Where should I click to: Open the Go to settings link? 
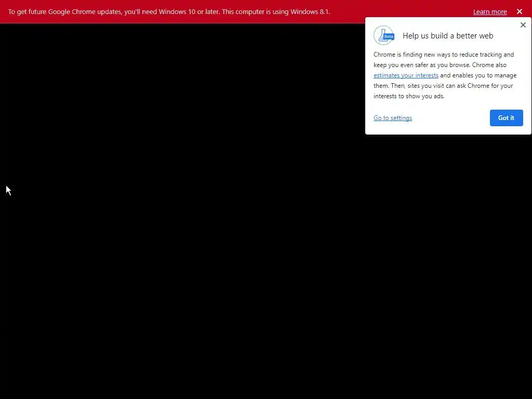pos(393,118)
